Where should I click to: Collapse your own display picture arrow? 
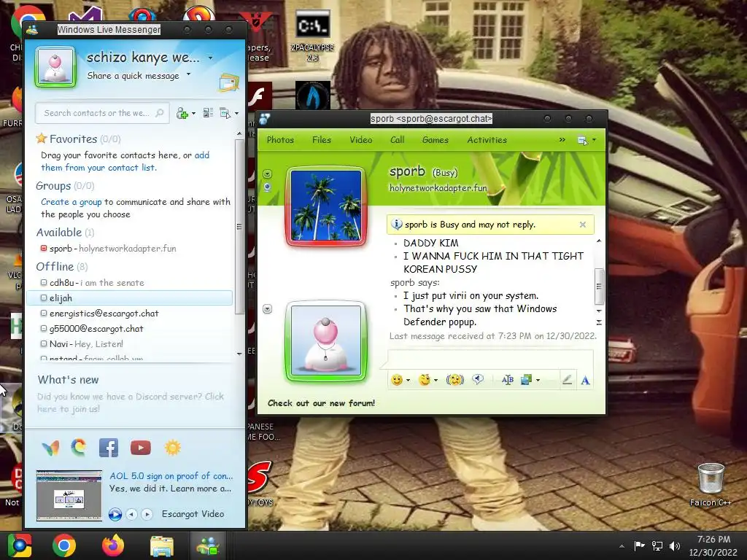(267, 309)
